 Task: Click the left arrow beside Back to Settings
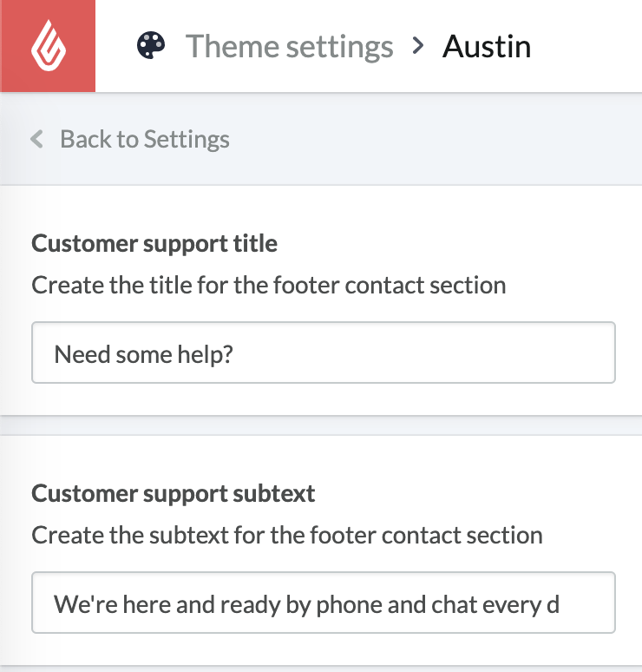36,139
